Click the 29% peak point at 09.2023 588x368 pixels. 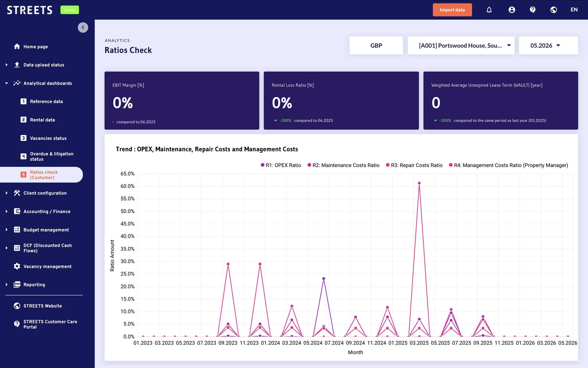point(228,264)
